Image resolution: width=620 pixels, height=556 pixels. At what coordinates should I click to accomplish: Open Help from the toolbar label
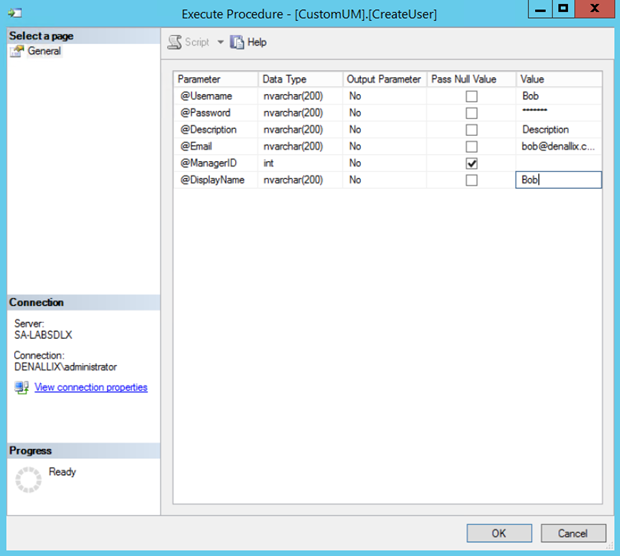click(257, 42)
